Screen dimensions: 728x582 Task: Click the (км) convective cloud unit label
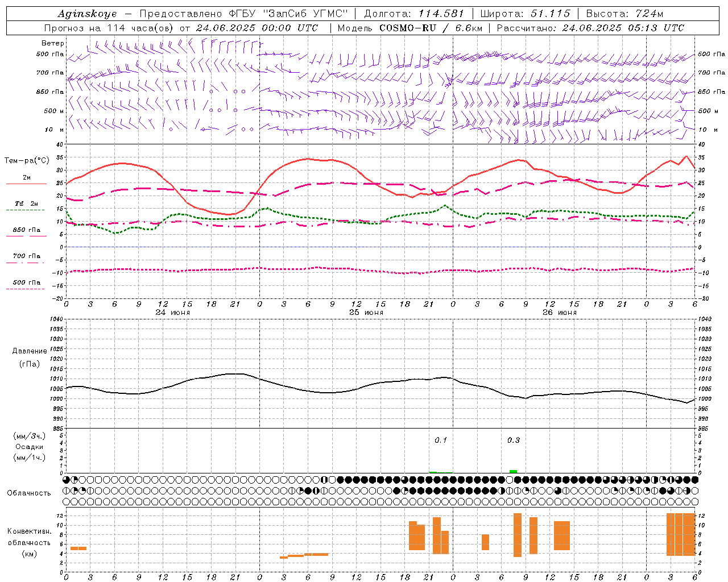(30, 554)
